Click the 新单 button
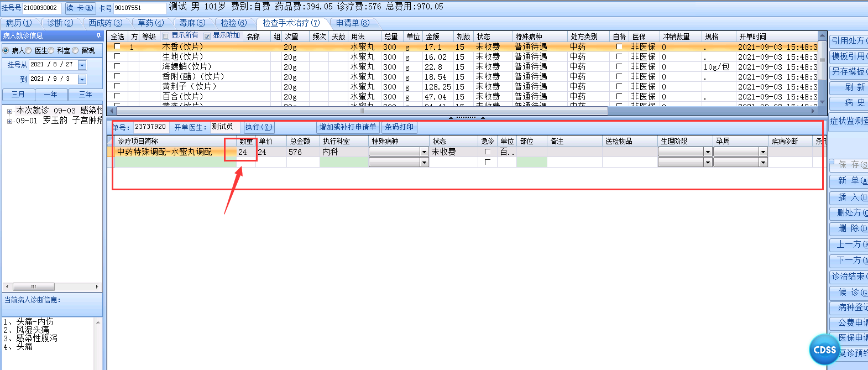Image resolution: width=868 pixels, height=370 pixels. point(849,181)
